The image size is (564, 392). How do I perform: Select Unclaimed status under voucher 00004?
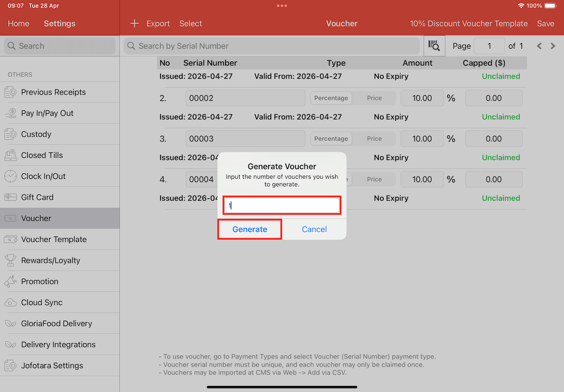[x=501, y=198]
